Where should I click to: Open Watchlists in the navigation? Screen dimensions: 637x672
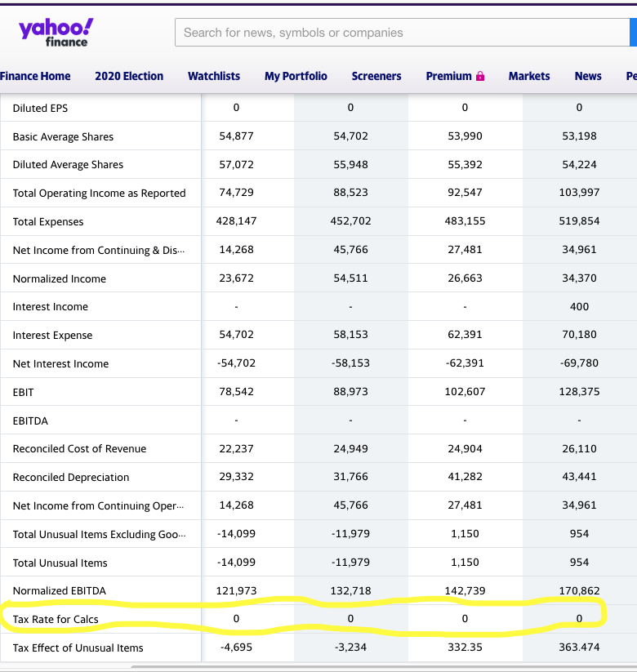214,76
